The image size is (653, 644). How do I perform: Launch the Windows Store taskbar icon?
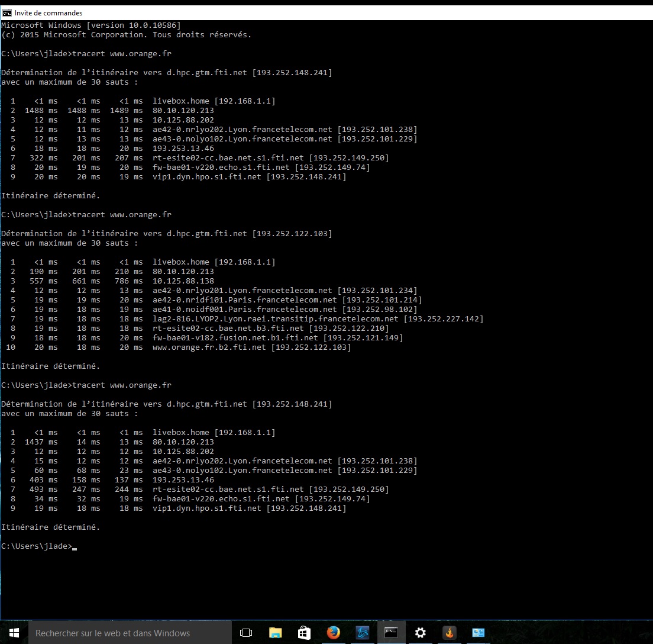click(x=304, y=633)
